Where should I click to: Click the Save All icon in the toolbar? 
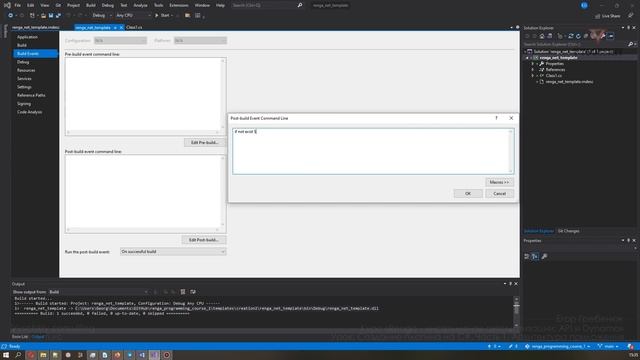pyautogui.click(x=58, y=16)
